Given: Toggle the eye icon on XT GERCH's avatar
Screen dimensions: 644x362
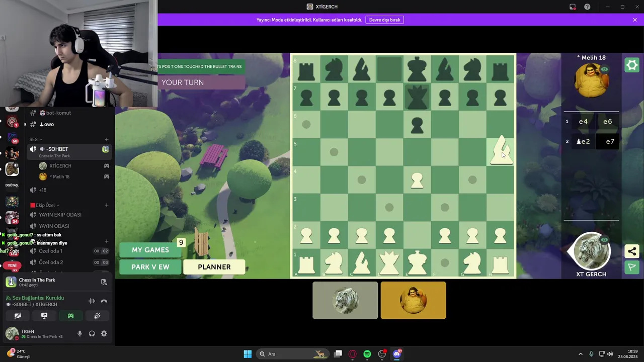Looking at the screenshot, I should click(604, 240).
